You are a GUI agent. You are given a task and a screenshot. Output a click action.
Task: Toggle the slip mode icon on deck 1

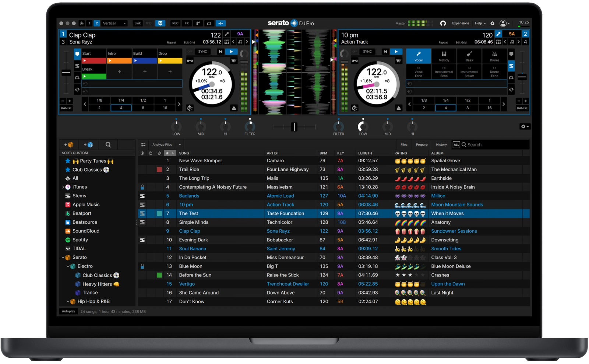click(190, 108)
